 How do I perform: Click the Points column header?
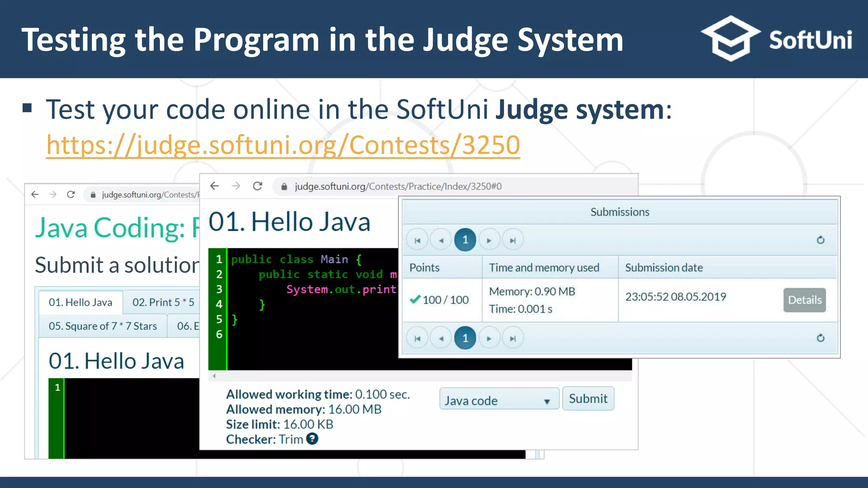(x=442, y=267)
